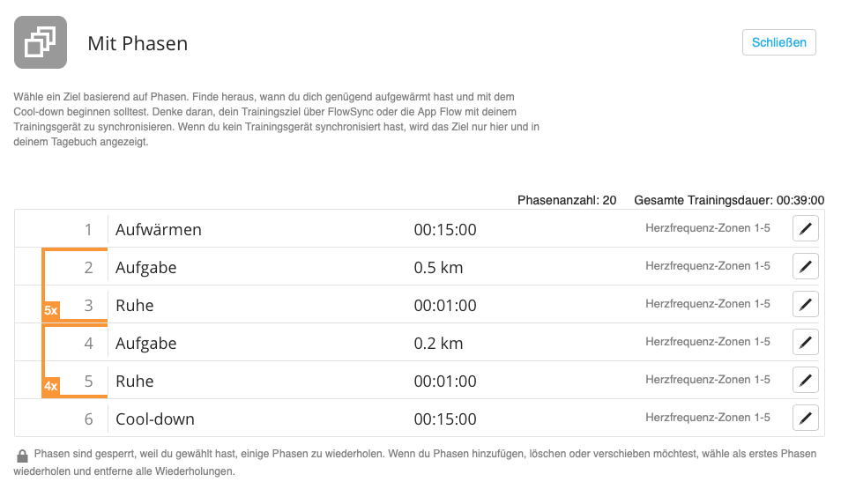Click the Cool-down phase name
This screenshot has height=504, width=841.
coord(155,419)
